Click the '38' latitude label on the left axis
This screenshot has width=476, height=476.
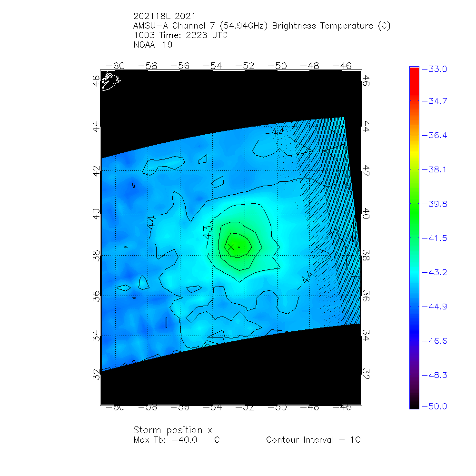[96, 256]
